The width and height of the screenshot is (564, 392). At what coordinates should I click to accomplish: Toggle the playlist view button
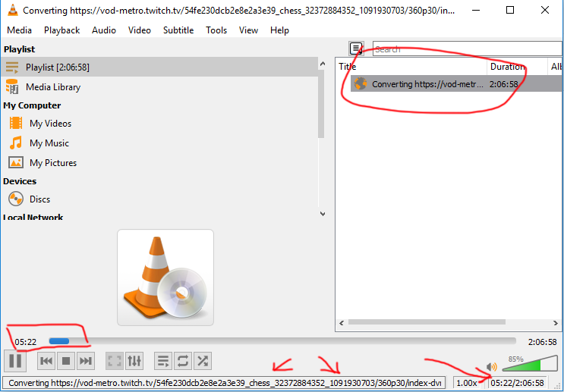click(x=162, y=361)
